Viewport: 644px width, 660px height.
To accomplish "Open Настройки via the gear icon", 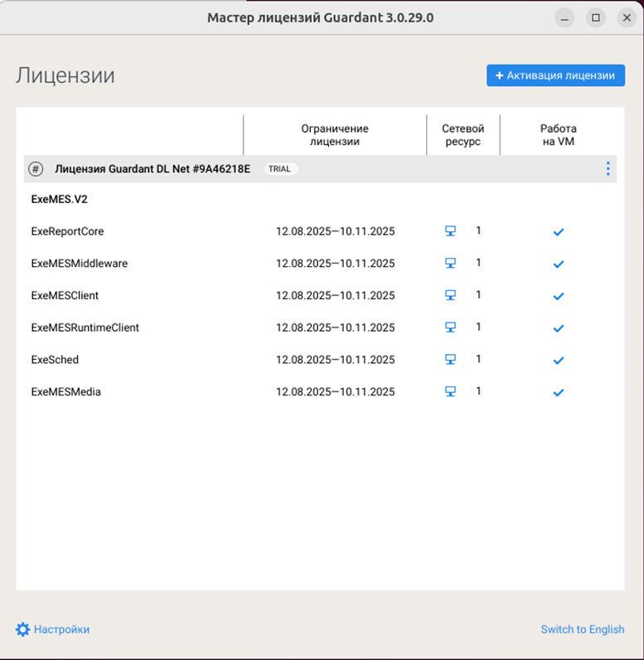I will point(22,629).
